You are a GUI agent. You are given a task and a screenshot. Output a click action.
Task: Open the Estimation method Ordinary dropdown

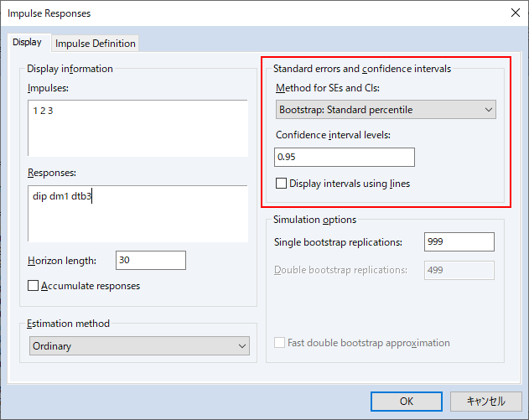coord(139,345)
